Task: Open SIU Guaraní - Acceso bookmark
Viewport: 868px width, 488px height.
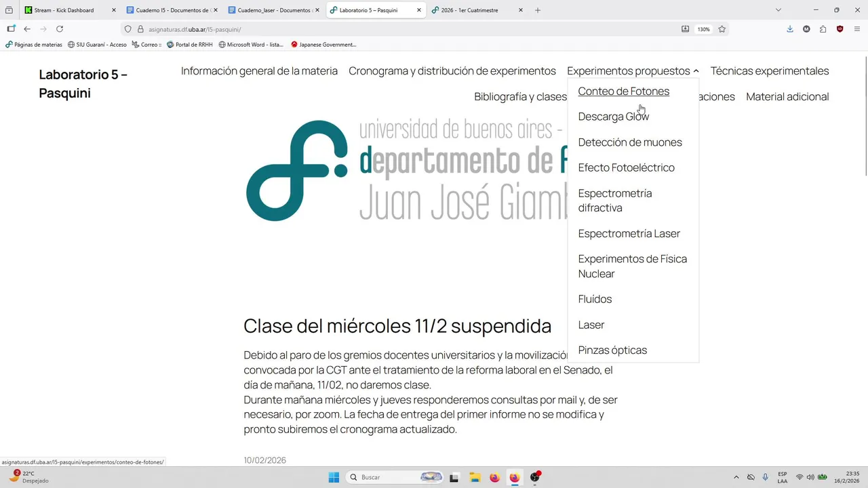Action: [97, 45]
